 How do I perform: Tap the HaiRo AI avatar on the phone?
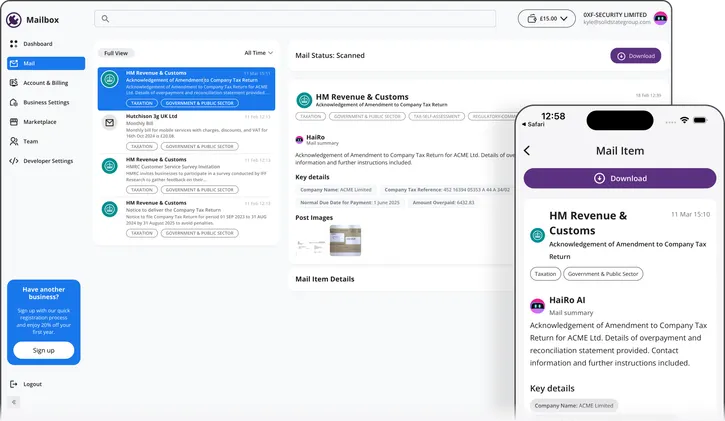pos(537,306)
